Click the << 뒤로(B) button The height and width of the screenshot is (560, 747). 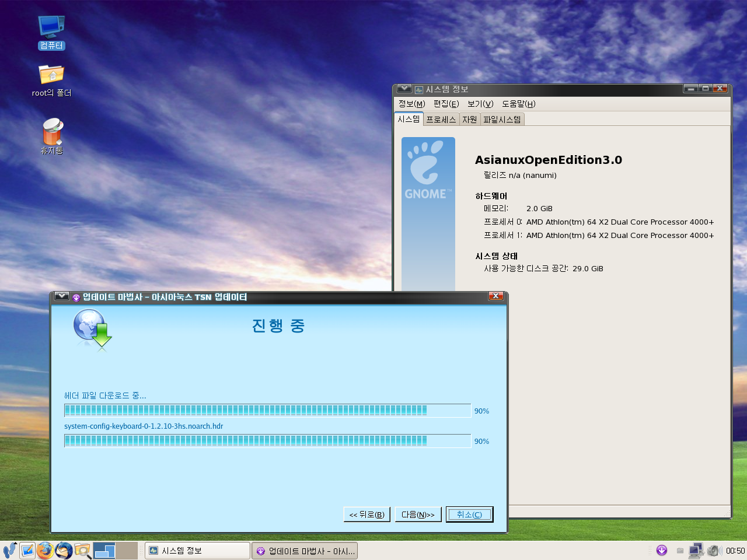(366, 514)
